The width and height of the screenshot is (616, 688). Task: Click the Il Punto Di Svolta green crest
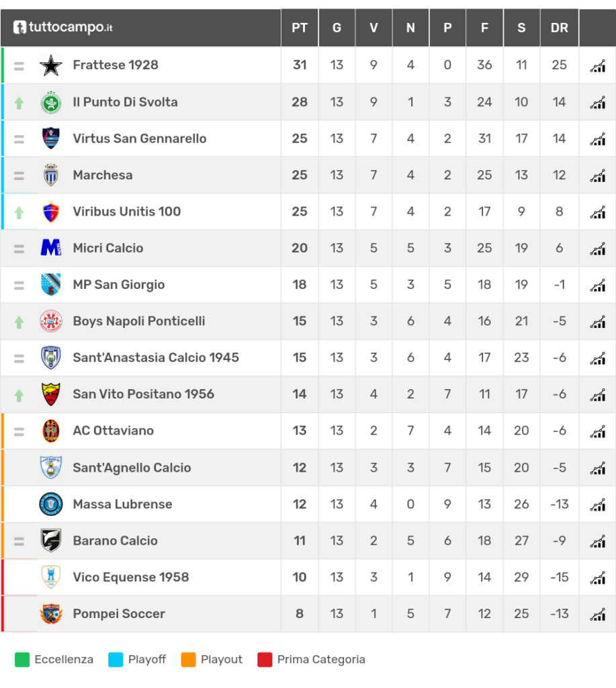point(51,102)
